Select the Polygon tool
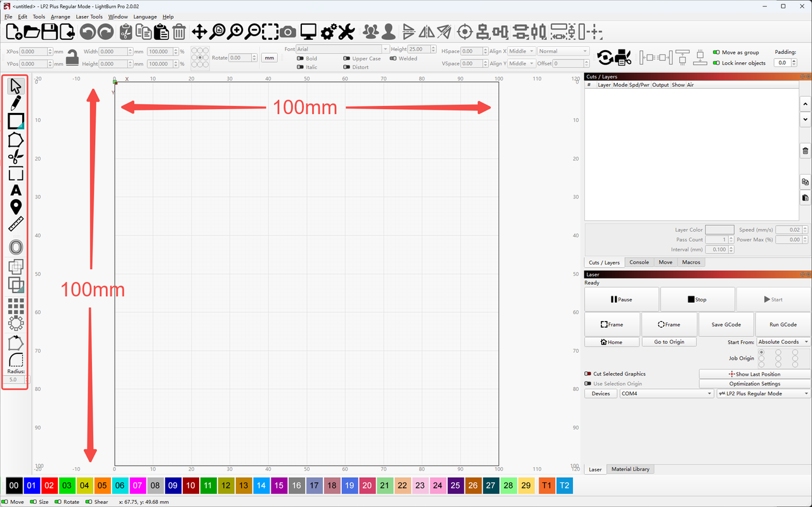Image resolution: width=812 pixels, height=507 pixels. [x=16, y=139]
